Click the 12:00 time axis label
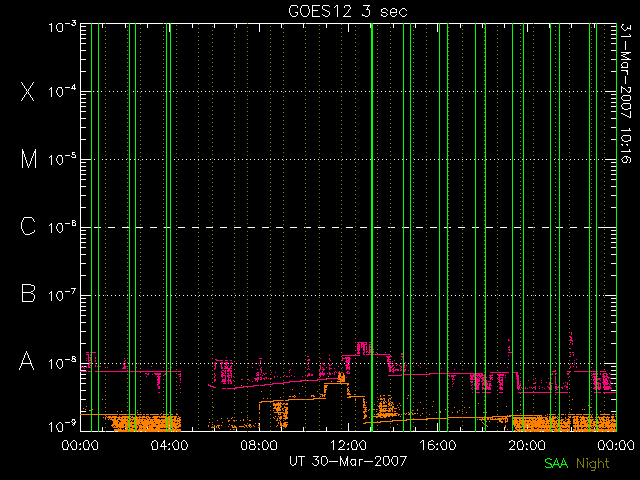 [348, 445]
